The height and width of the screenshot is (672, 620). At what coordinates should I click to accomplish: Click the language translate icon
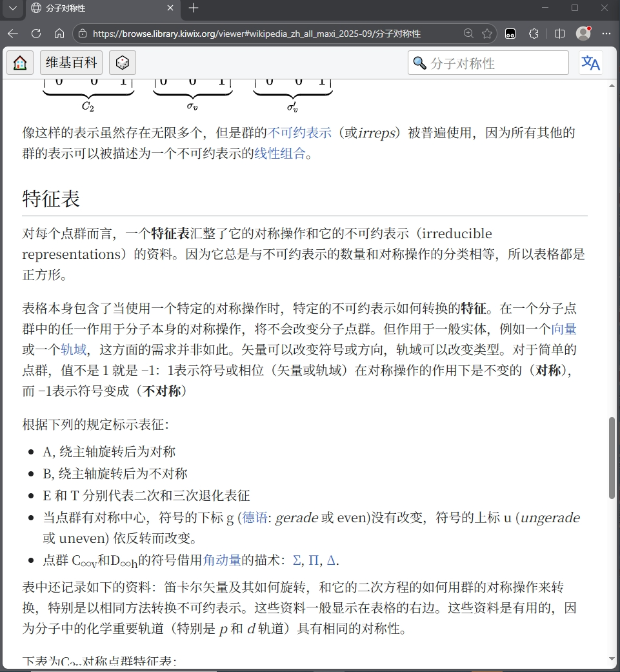590,63
